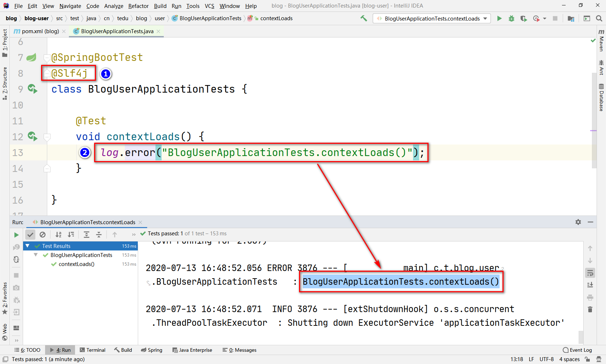606x364 pixels.
Task: Open profiler run options dropdown arrow
Action: 545,18
